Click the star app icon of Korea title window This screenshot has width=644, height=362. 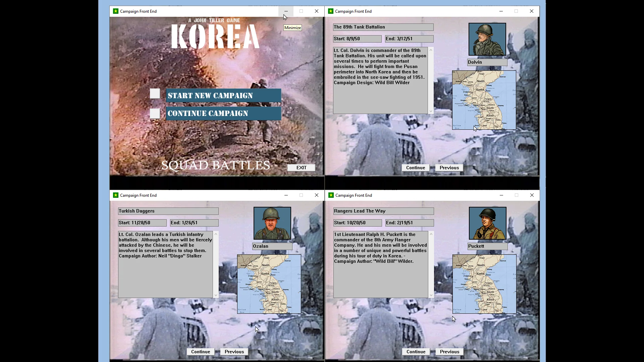116,11
